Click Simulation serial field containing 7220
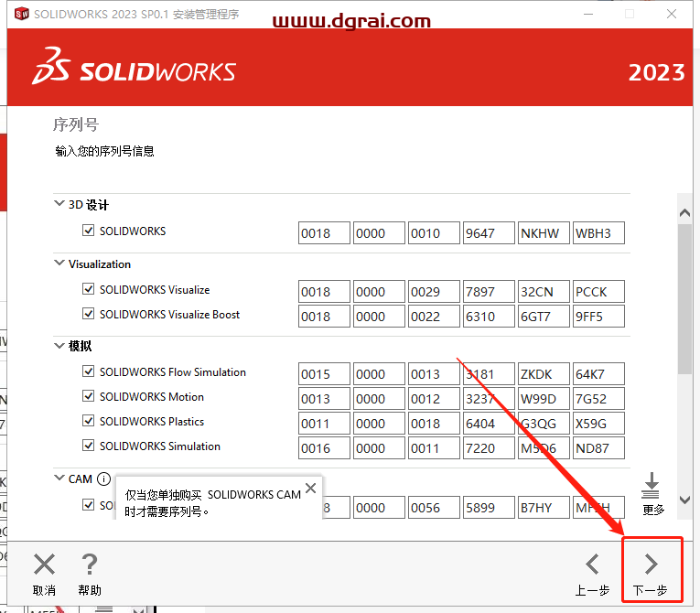700x613 pixels. 489,447
